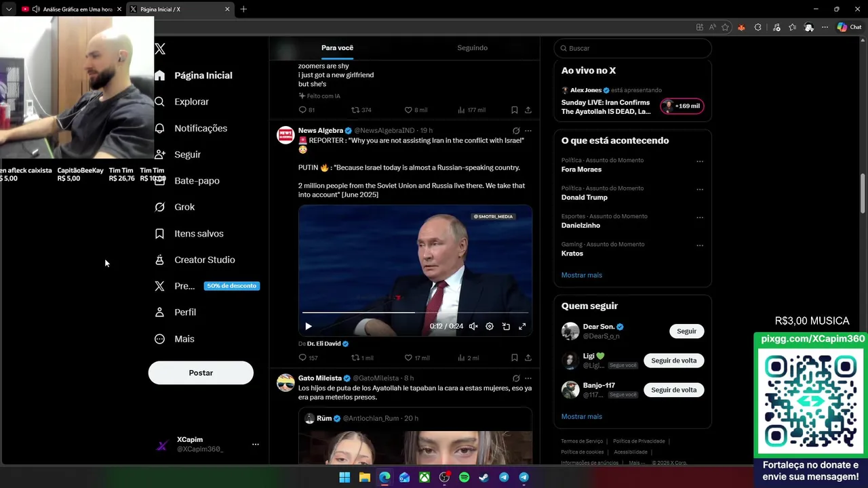The width and height of the screenshot is (868, 488).
Task: Open News Algebra post more options
Action: (x=528, y=131)
